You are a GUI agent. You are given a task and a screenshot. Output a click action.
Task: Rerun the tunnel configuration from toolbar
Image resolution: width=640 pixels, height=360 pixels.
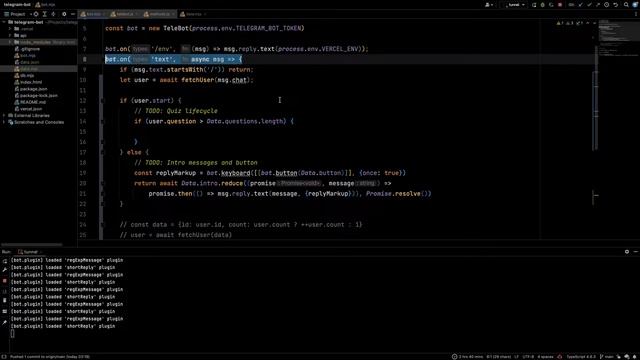tap(534, 5)
